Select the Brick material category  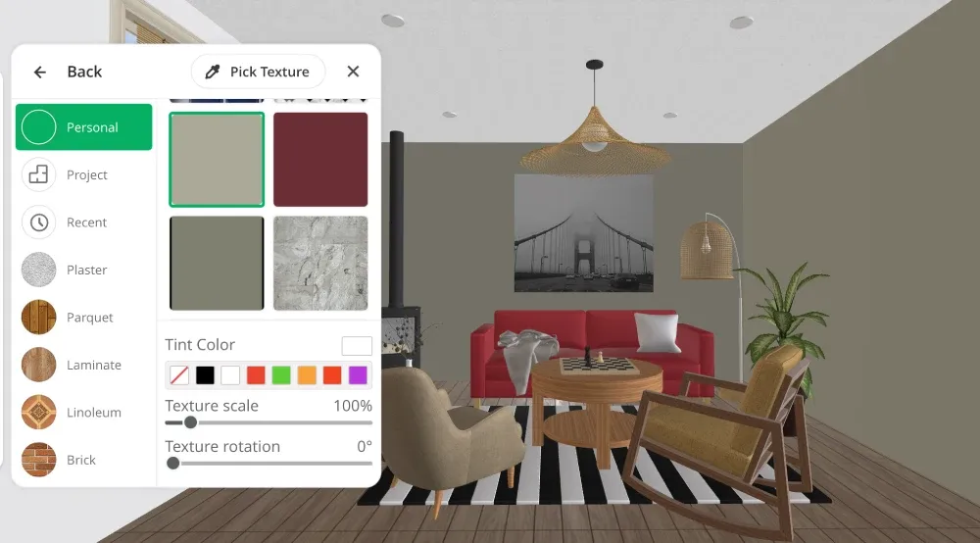click(83, 460)
